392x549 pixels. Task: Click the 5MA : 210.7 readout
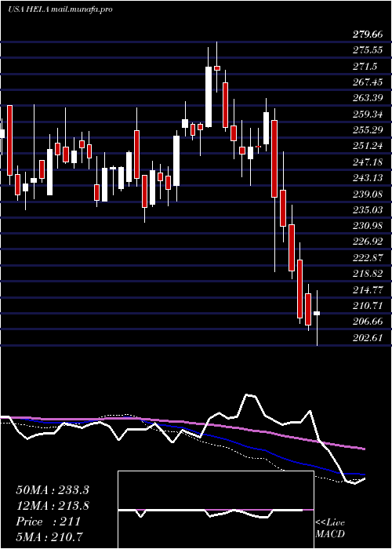point(49,537)
